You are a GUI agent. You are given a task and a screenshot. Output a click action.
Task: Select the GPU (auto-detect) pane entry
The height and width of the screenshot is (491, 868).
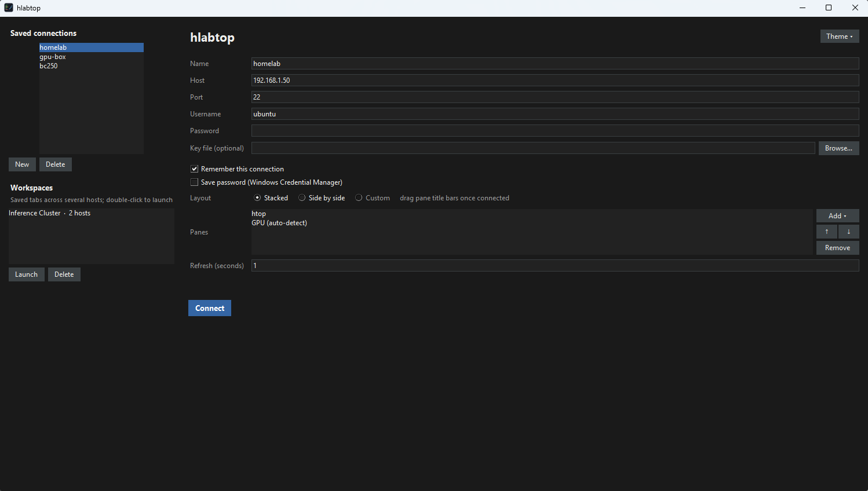pos(532,223)
